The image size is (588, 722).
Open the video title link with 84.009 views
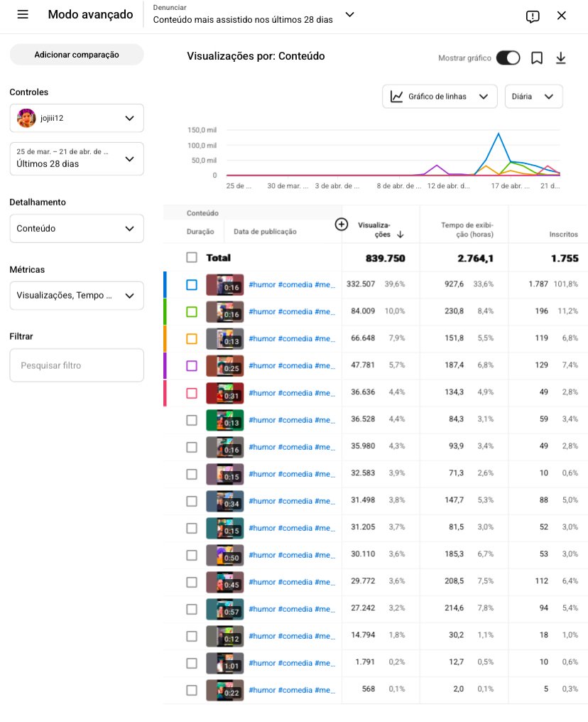pos(292,312)
